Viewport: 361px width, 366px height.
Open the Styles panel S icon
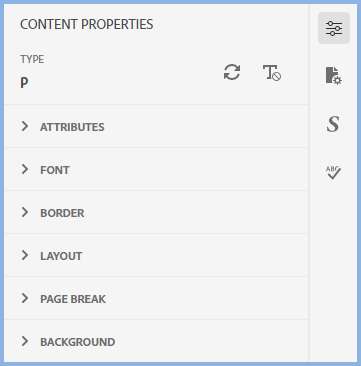point(333,124)
